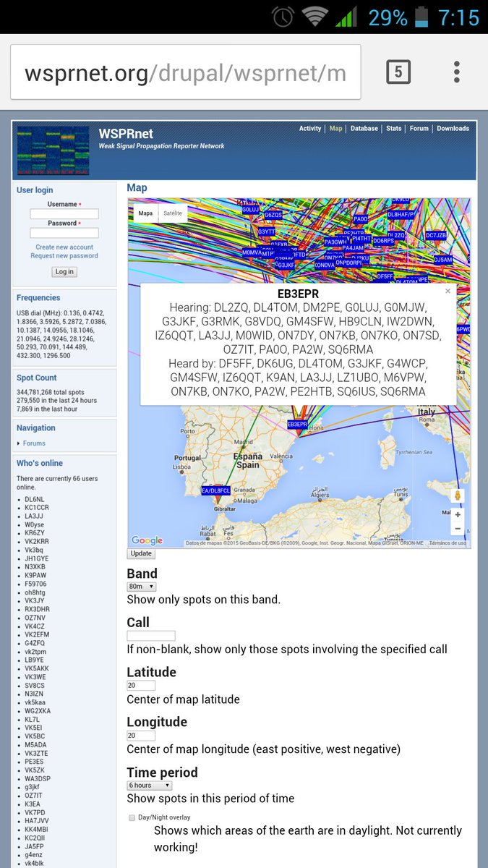488x868 pixels.
Task: Switch map to Mapa view
Action: click(x=146, y=213)
